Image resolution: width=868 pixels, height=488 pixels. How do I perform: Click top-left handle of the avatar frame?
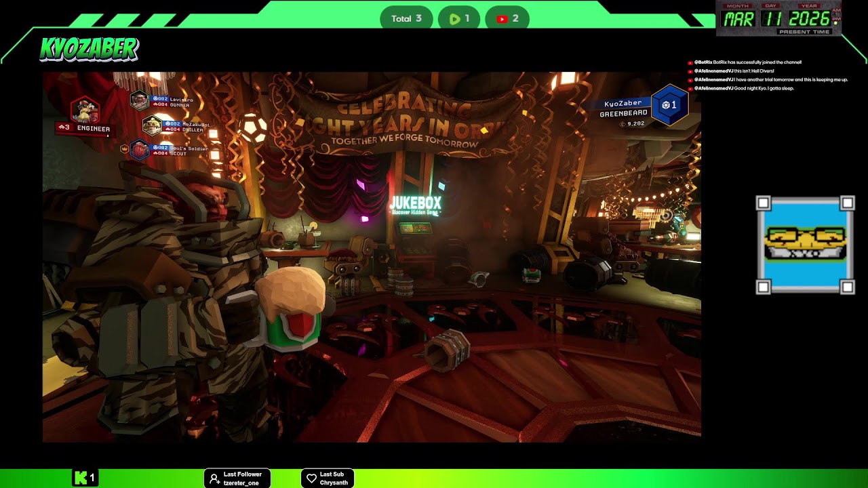pyautogui.click(x=763, y=203)
